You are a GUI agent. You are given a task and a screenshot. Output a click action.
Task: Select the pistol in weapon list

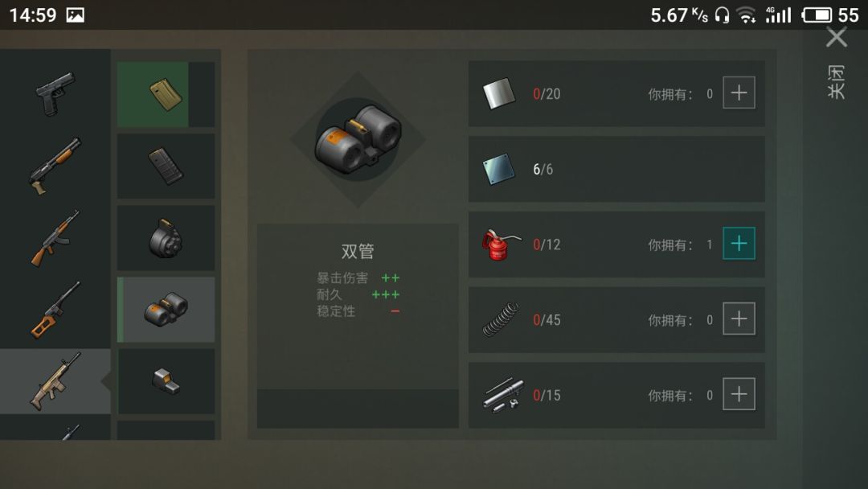click(55, 93)
